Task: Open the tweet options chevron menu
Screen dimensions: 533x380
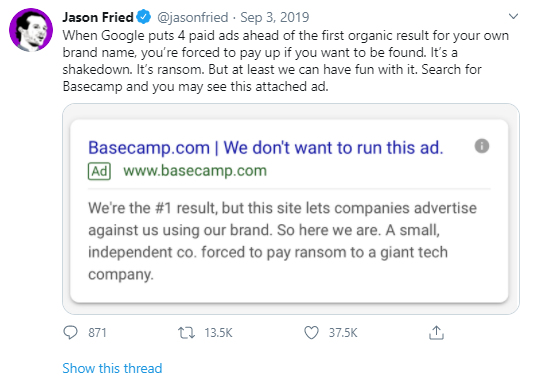Action: click(513, 16)
